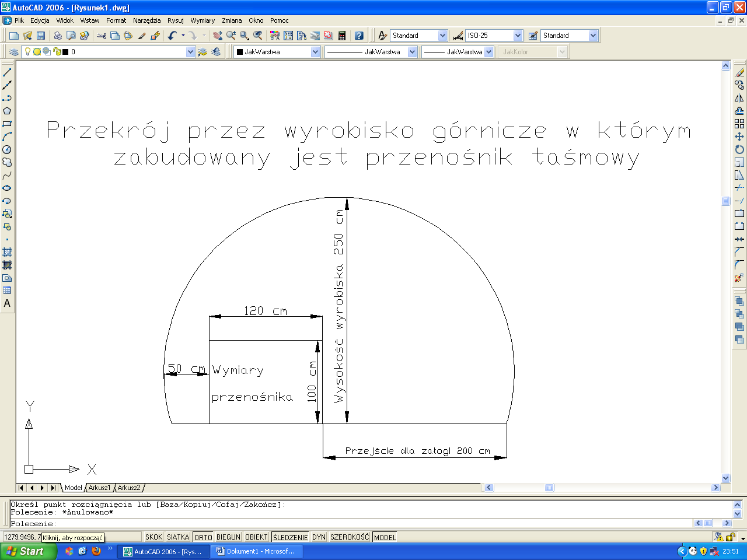Select the Line draw tool
Screen dimensions: 747x560
[x=7, y=72]
